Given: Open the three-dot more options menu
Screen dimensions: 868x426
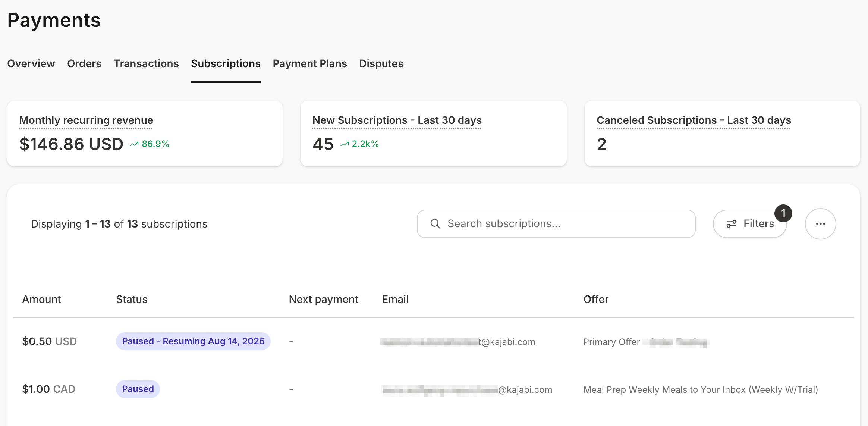Looking at the screenshot, I should pos(820,224).
